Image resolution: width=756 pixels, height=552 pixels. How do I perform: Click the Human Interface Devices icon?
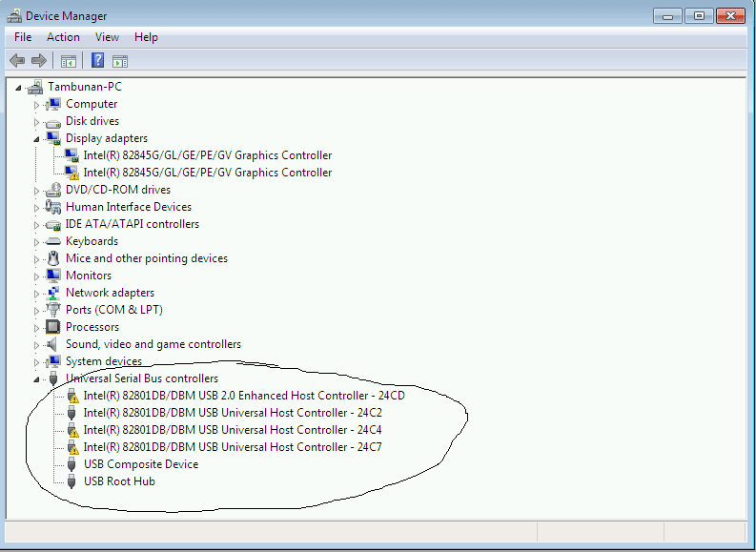point(53,207)
